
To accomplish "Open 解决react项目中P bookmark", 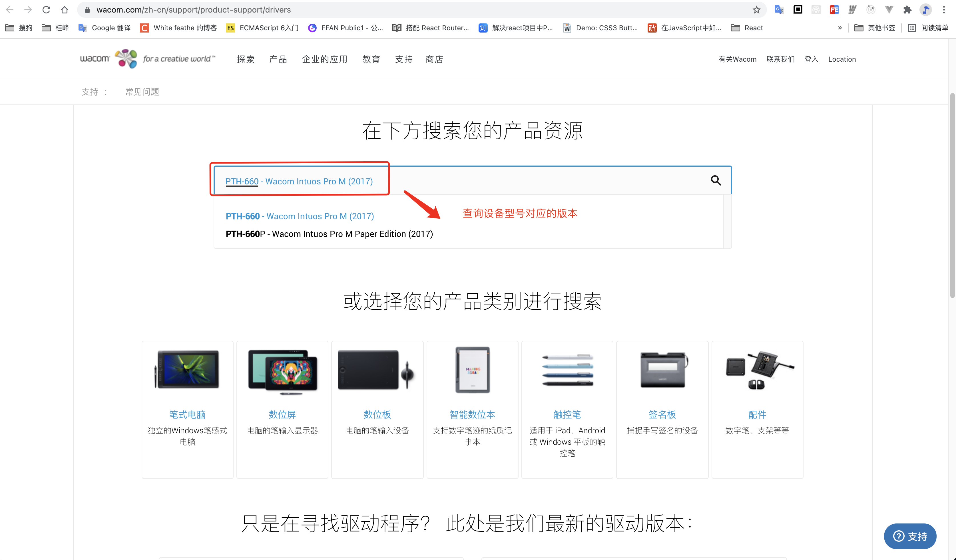I will point(516,28).
